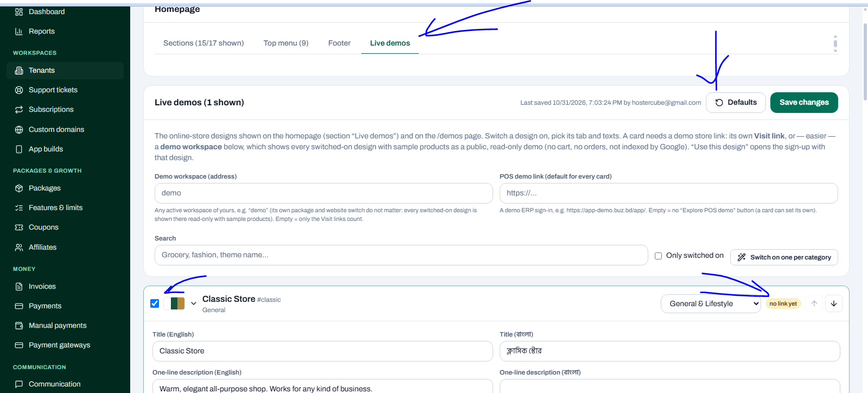Focus the Demo workspace address field

pos(324,193)
